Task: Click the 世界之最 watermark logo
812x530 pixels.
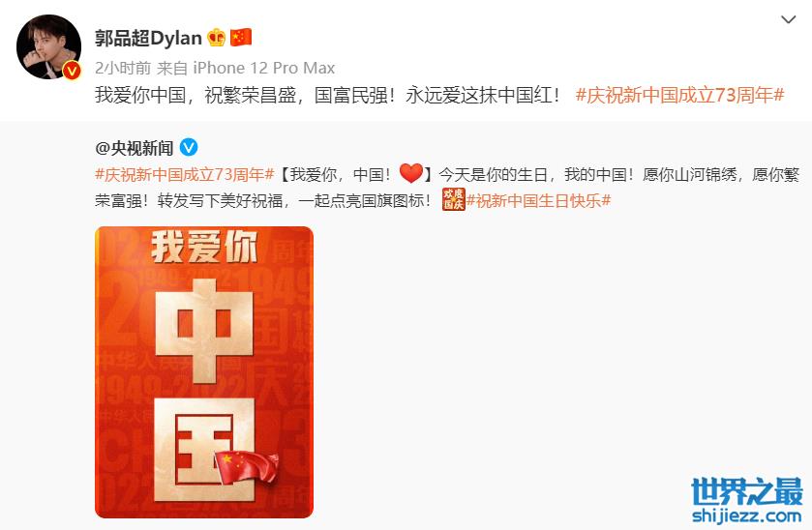Action: coord(747,491)
